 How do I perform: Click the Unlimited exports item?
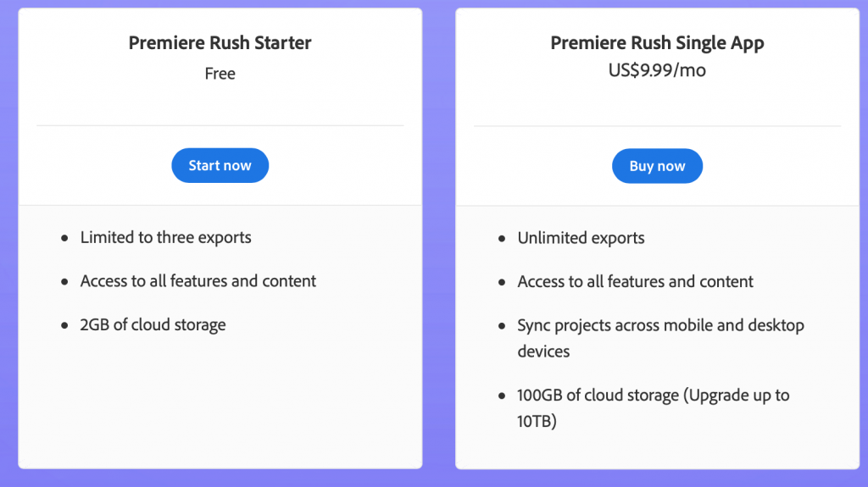(x=581, y=238)
